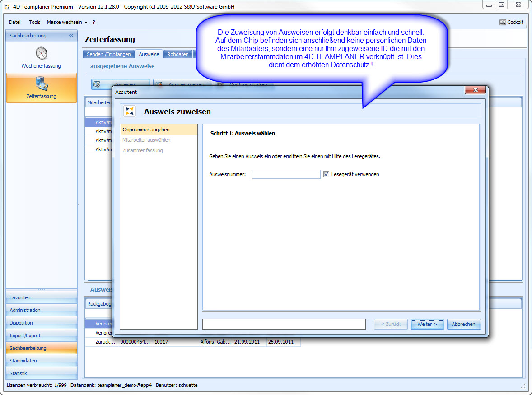This screenshot has width=532, height=395.
Task: Click the Cockpit icon in menu bar
Action: tap(503, 22)
